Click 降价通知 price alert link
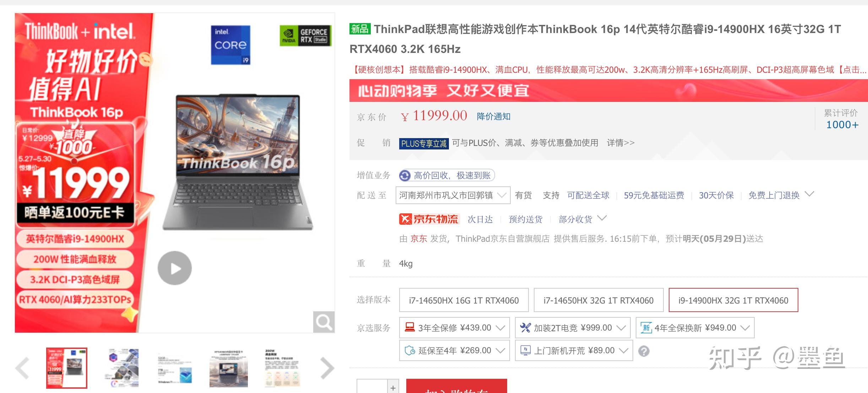The height and width of the screenshot is (393, 868). pyautogui.click(x=493, y=116)
